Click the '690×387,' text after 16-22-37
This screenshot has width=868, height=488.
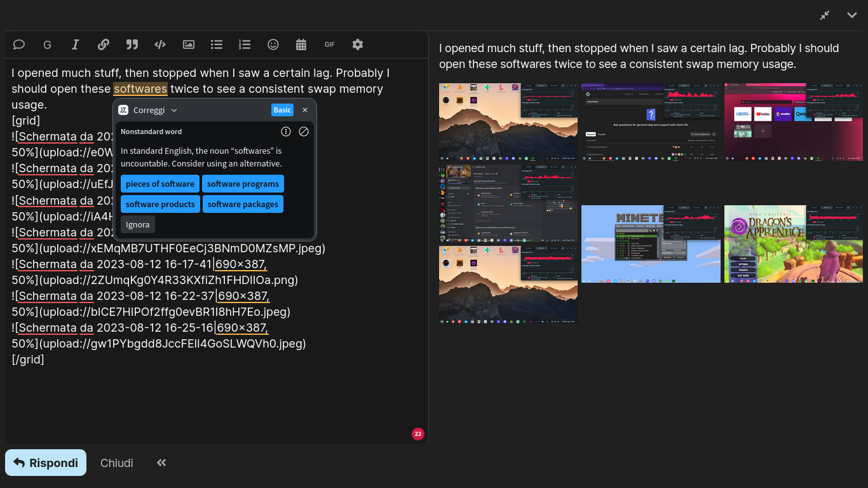point(244,295)
